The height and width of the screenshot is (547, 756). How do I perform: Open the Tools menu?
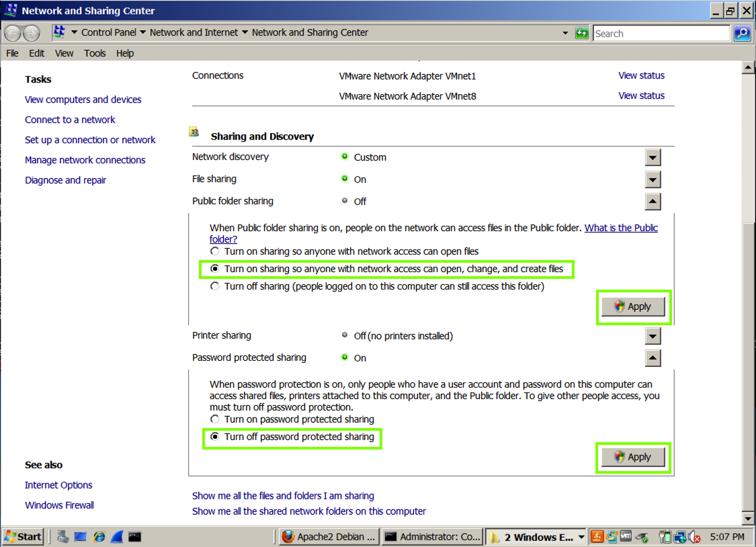point(95,53)
